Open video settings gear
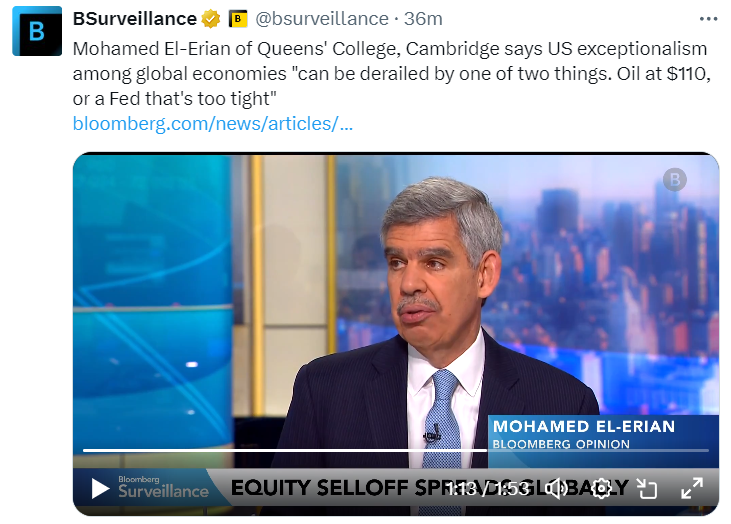731x524 pixels. 601,488
